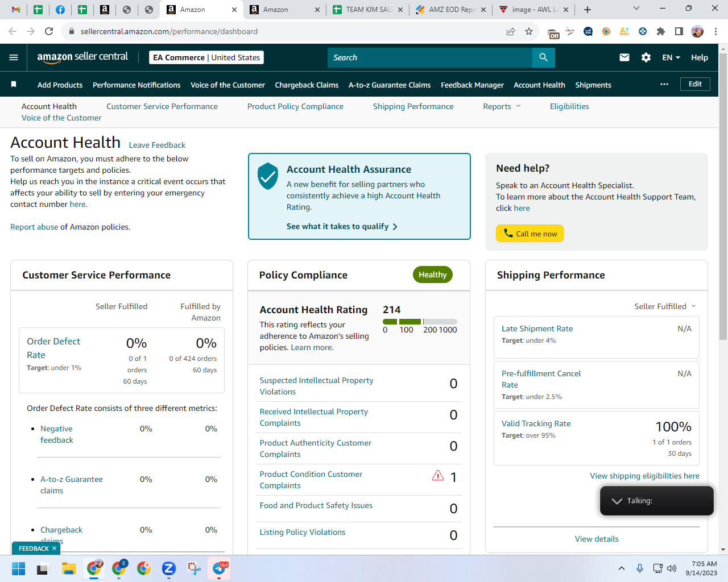This screenshot has height=582, width=728.
Task: Open Zoom from the taskbar
Action: tap(168, 568)
